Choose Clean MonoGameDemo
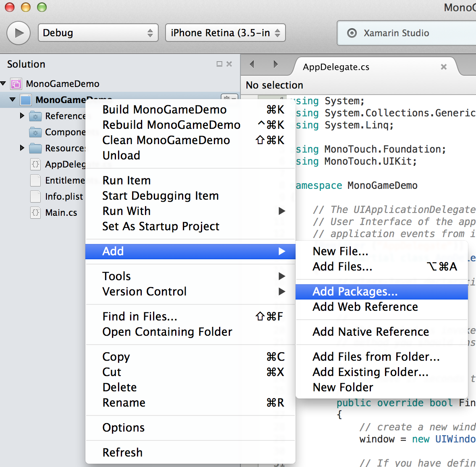 pos(190,140)
